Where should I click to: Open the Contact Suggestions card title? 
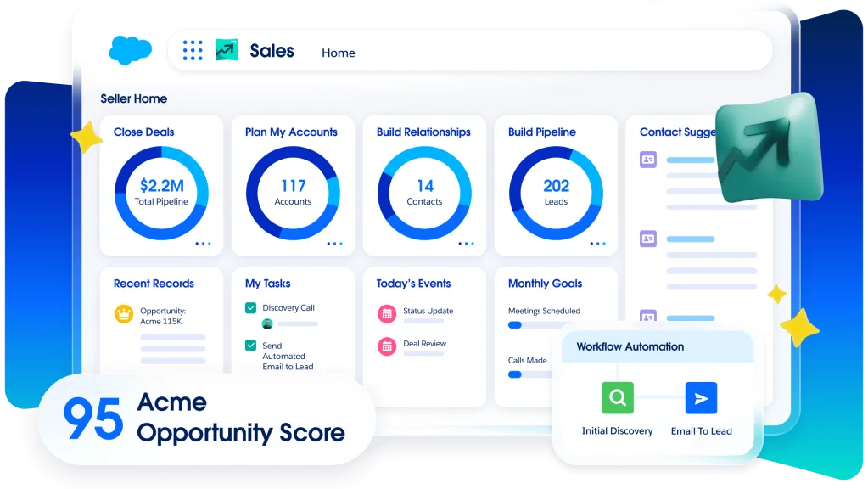(x=678, y=132)
